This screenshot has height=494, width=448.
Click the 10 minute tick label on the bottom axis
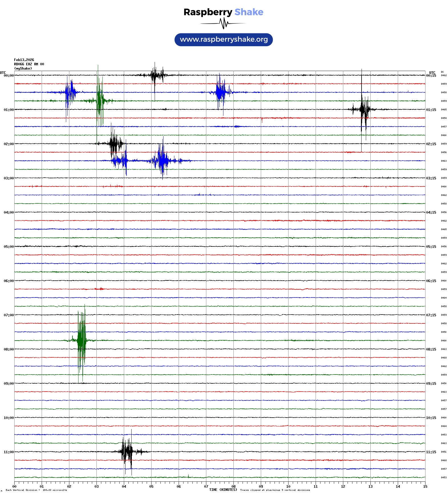coord(288,487)
